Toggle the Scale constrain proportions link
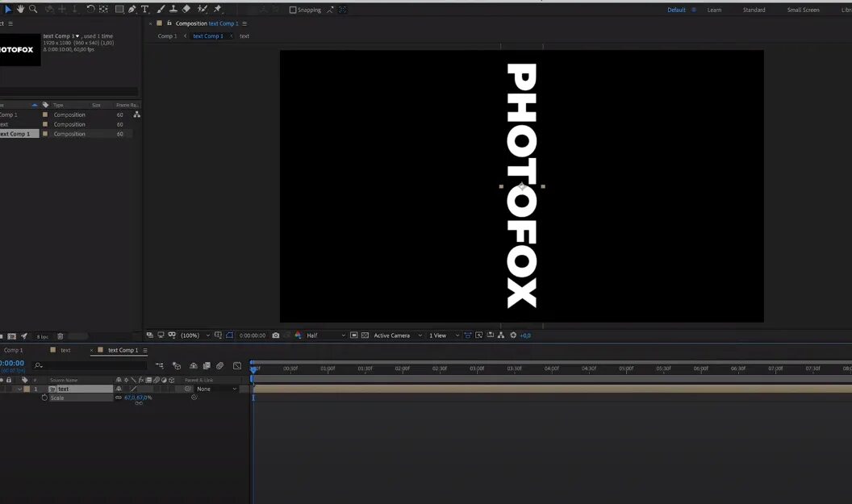852x504 pixels. [x=119, y=398]
